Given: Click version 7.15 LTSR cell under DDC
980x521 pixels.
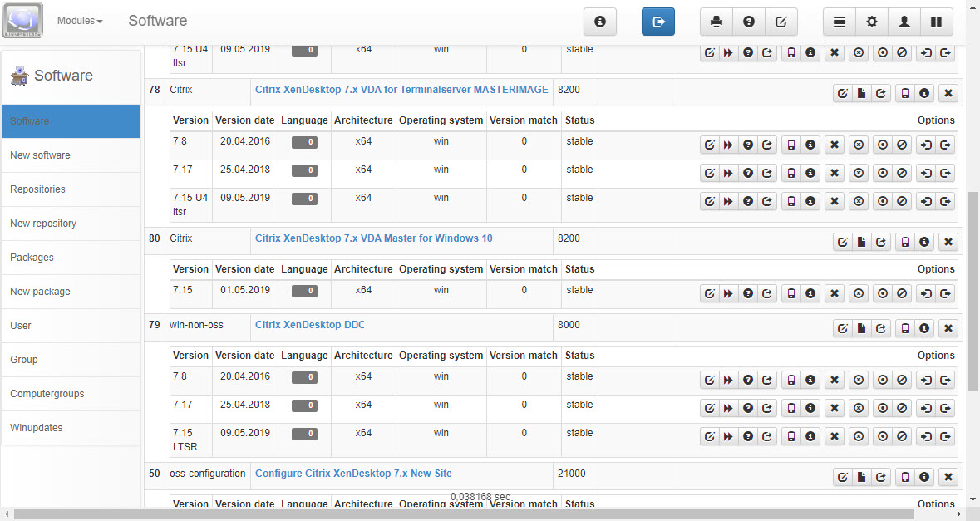Looking at the screenshot, I should coord(190,440).
